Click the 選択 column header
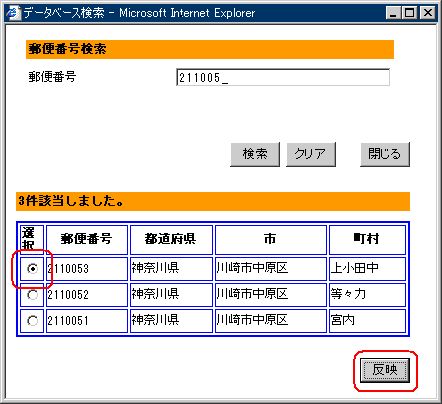Viewport: 442px width, 404px height. point(32,239)
